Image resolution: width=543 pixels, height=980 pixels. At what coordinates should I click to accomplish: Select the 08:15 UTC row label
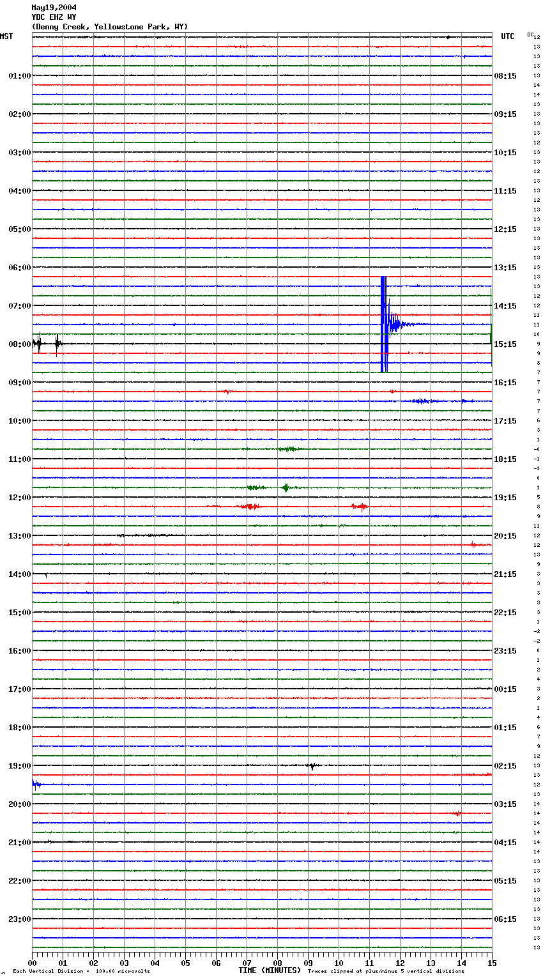[505, 76]
